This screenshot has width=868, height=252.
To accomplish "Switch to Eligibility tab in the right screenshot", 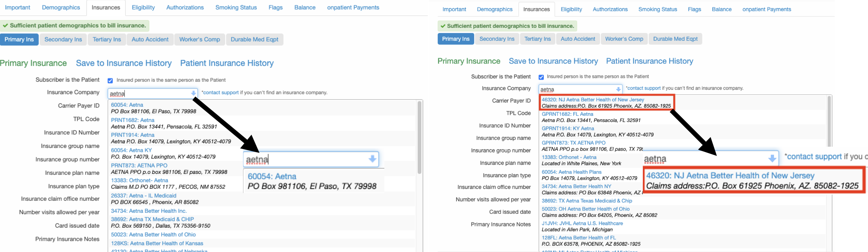I will tap(571, 10).
